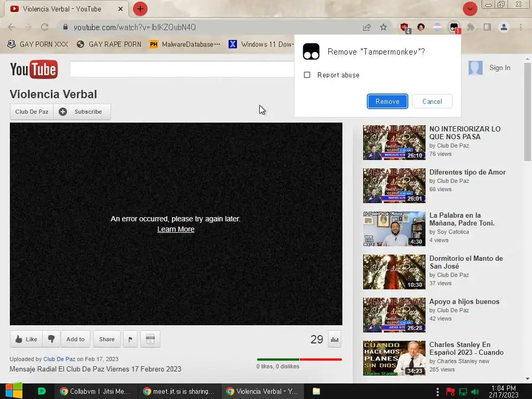This screenshot has width=532, height=399.
Task: Click the share page icon in address bar
Action: tap(367, 27)
